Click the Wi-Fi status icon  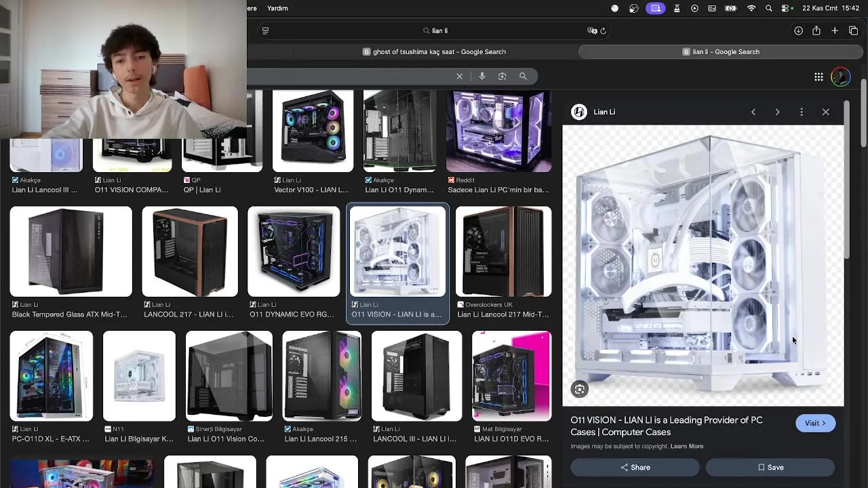(x=751, y=8)
